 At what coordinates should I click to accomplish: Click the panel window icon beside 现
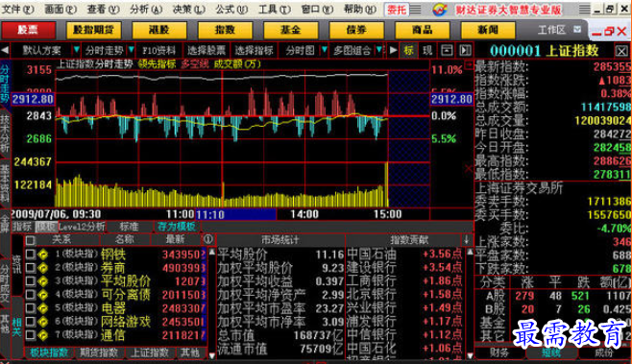coord(447,50)
